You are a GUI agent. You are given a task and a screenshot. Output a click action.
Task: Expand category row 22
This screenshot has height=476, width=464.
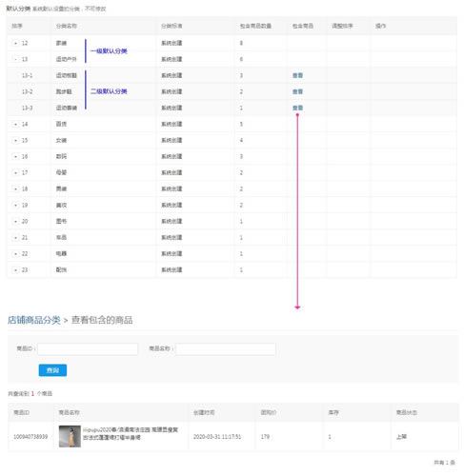coord(15,253)
